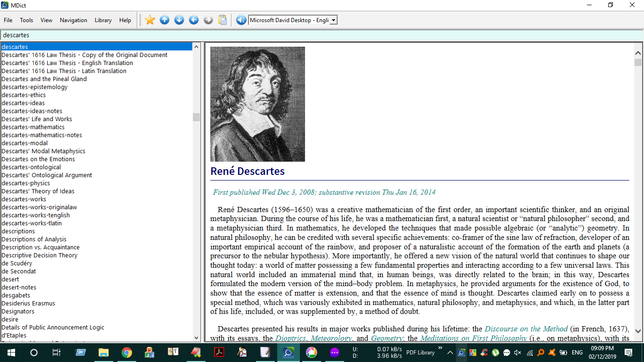Select 'Details of Public Announcement Logic' entry
The width and height of the screenshot is (644, 362).
tap(53, 327)
